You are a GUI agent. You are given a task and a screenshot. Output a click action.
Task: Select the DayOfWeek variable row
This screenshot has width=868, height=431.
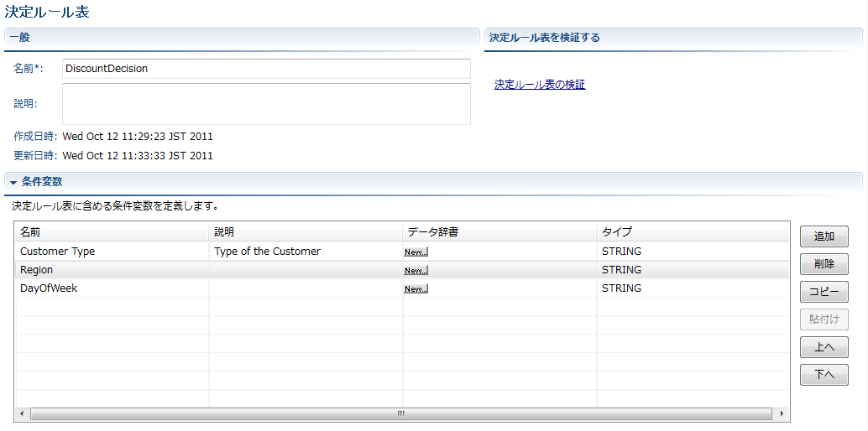pyautogui.click(x=402, y=288)
